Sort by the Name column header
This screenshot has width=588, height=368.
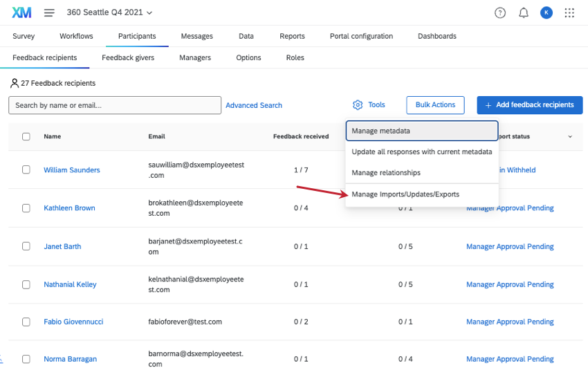tap(52, 136)
